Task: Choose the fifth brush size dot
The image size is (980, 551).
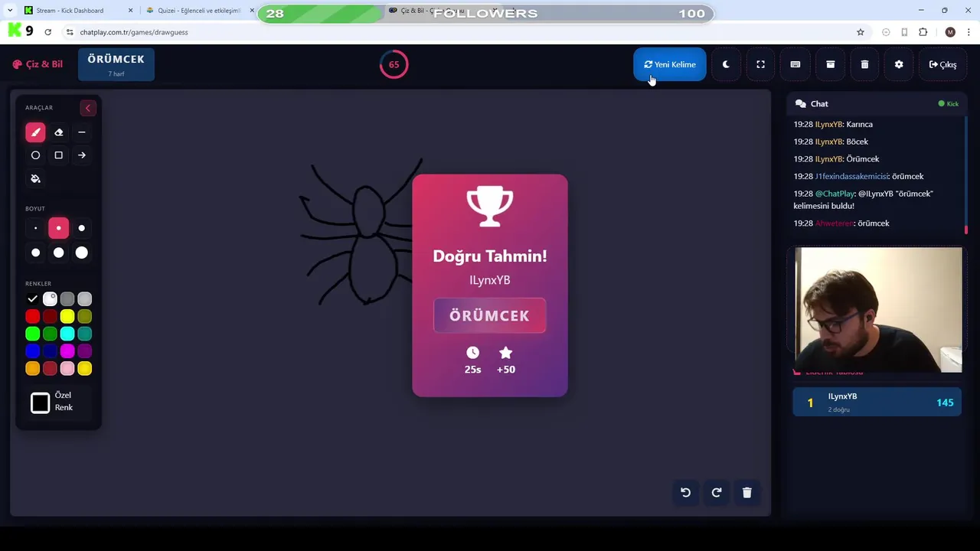Action: (x=58, y=253)
